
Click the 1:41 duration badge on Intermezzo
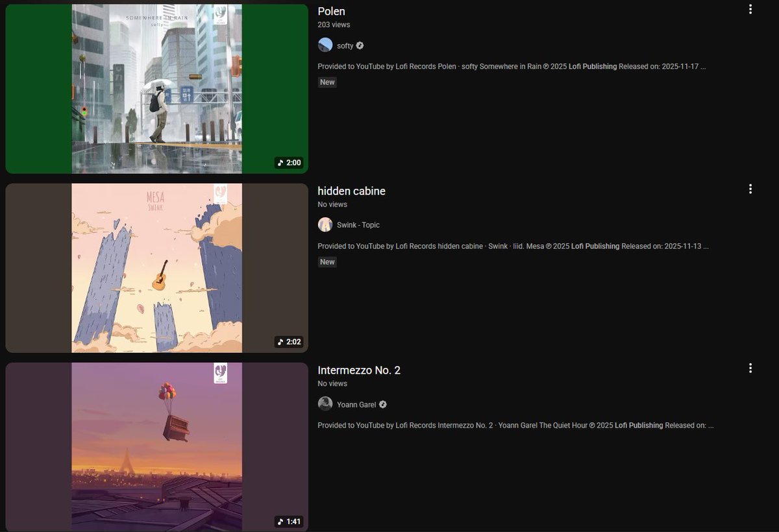(x=289, y=521)
